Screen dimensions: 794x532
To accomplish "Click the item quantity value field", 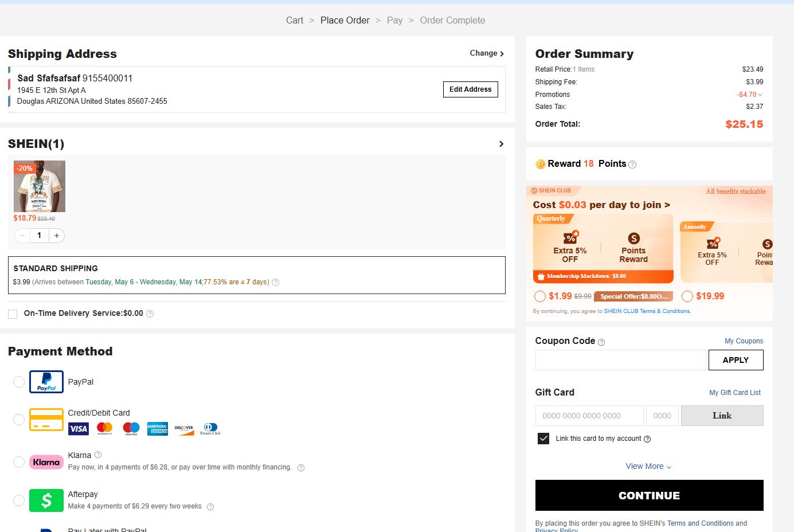I will [x=40, y=236].
